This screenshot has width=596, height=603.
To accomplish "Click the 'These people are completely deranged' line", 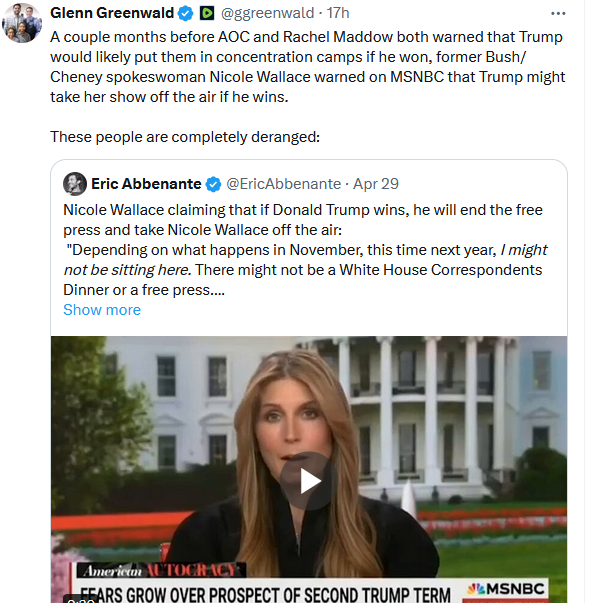I will pyautogui.click(x=185, y=137).
